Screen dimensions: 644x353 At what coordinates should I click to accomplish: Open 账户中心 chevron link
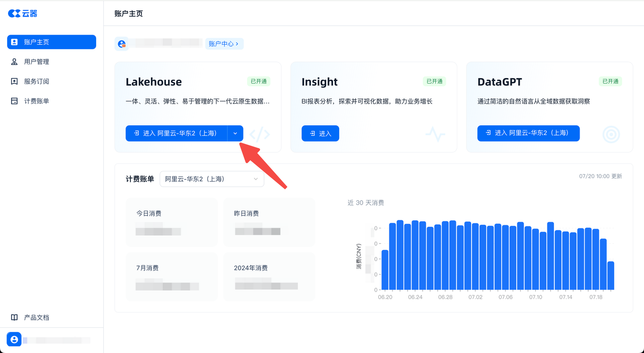point(224,44)
